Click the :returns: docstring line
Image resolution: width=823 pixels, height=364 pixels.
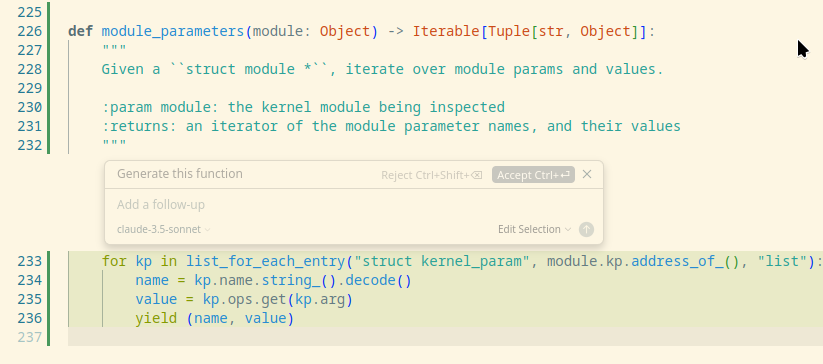point(391,126)
